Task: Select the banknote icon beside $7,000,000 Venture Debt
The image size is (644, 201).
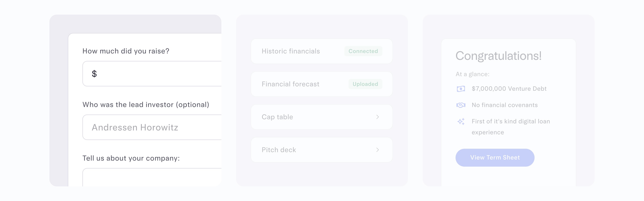Action: click(461, 89)
